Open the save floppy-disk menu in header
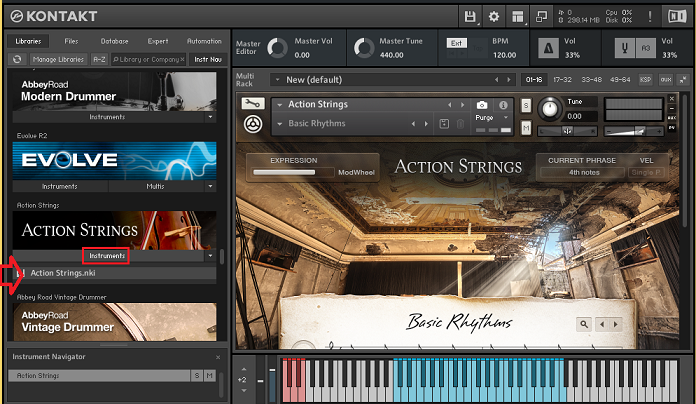Screen dimensions: 696x404 pyautogui.click(x=470, y=17)
